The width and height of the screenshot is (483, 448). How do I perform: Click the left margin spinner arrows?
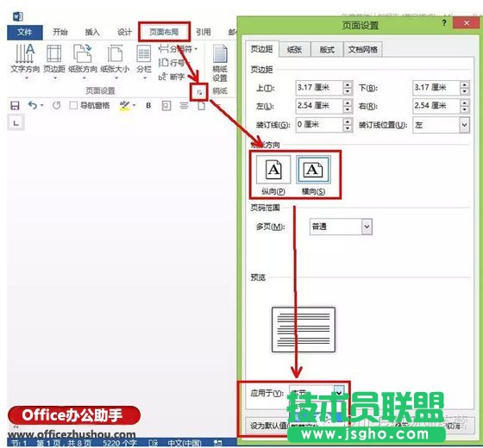tap(348, 106)
